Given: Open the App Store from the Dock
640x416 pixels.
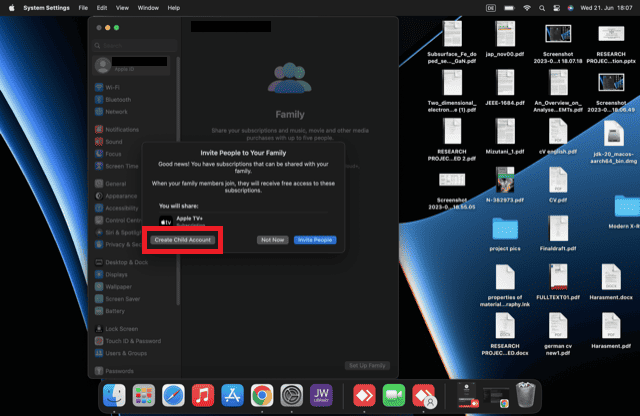Looking at the screenshot, I should tap(233, 394).
